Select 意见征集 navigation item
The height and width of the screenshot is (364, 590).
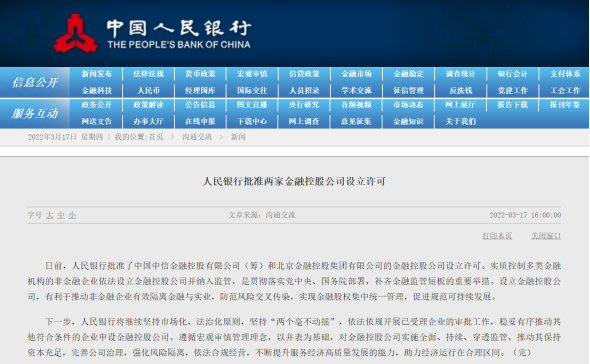[356, 121]
